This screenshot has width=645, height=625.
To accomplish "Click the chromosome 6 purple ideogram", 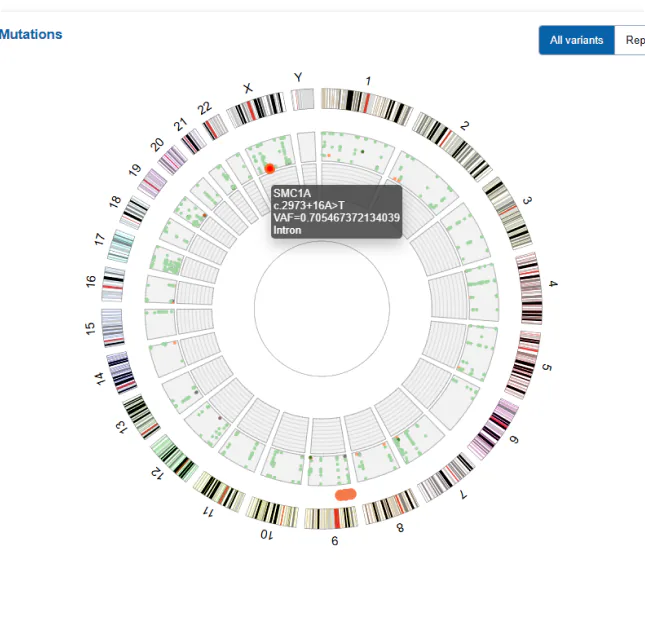I will (494, 429).
